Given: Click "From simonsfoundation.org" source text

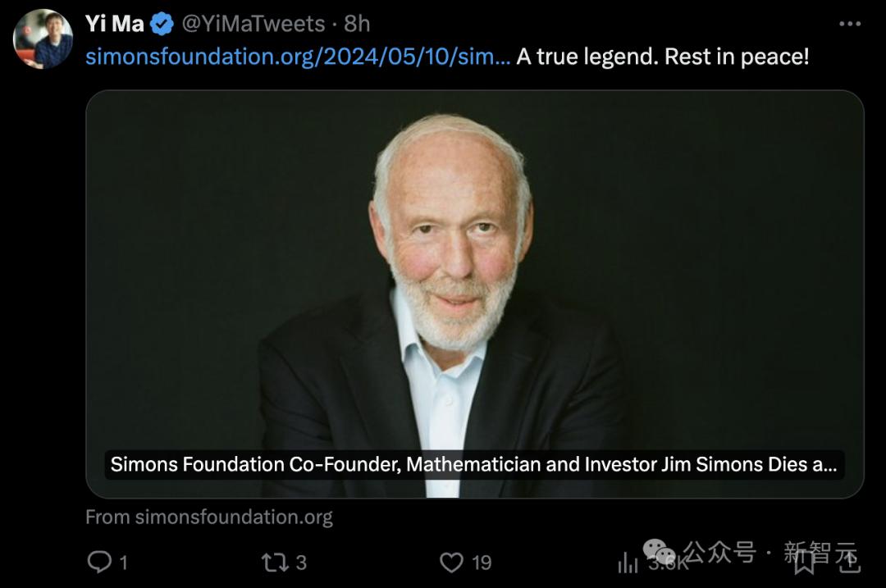Looking at the screenshot, I should click(x=208, y=517).
